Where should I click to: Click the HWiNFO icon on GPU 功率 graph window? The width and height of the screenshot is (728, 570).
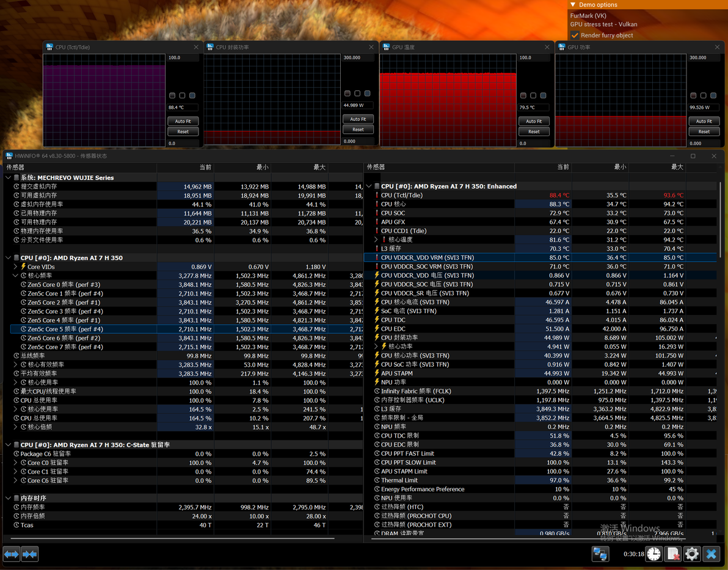point(562,47)
